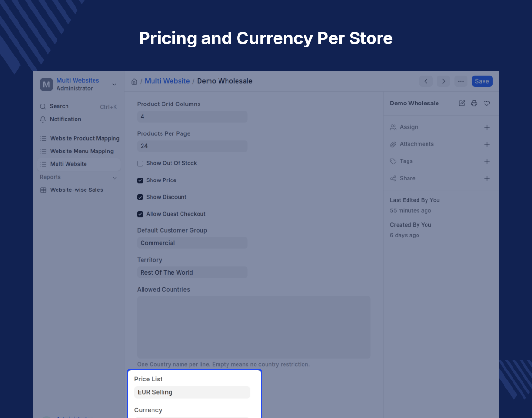Open Territory Rest Of The World field
The width and height of the screenshot is (532, 418).
point(192,273)
